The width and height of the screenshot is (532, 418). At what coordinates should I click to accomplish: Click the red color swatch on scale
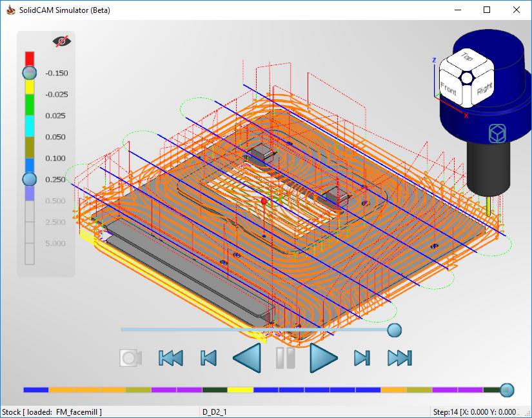(x=30, y=58)
